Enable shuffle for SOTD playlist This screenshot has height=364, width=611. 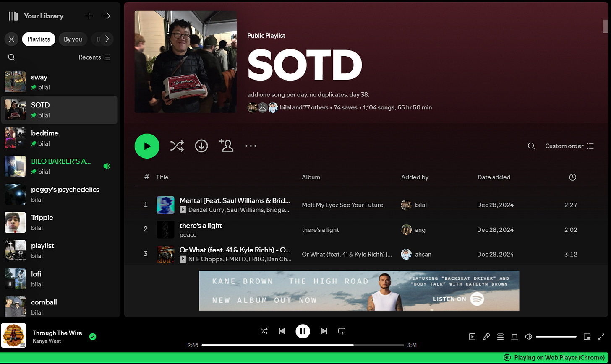177,146
